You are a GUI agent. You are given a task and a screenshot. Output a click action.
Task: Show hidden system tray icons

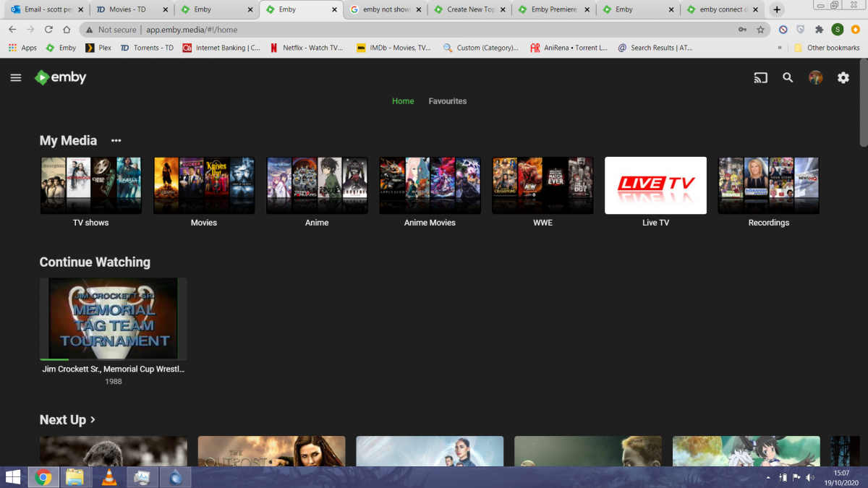[x=768, y=478]
